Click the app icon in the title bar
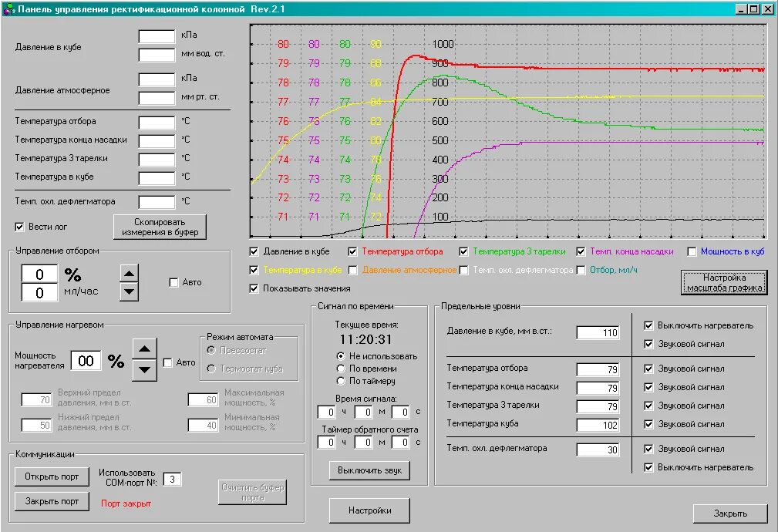778x532 pixels. point(9,9)
